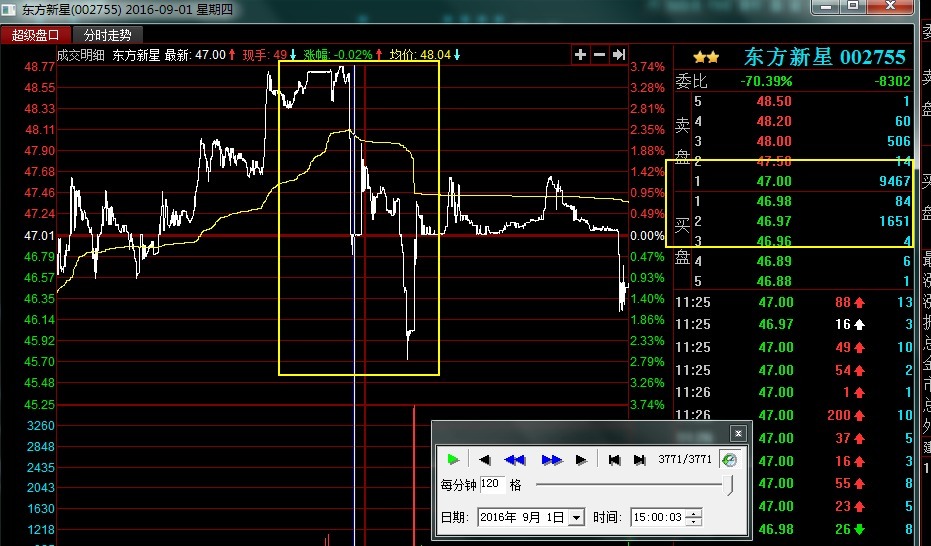Viewport: 931px width, 546px height.
Task: Click the blue fast-forward double arrow
Action: (551, 460)
